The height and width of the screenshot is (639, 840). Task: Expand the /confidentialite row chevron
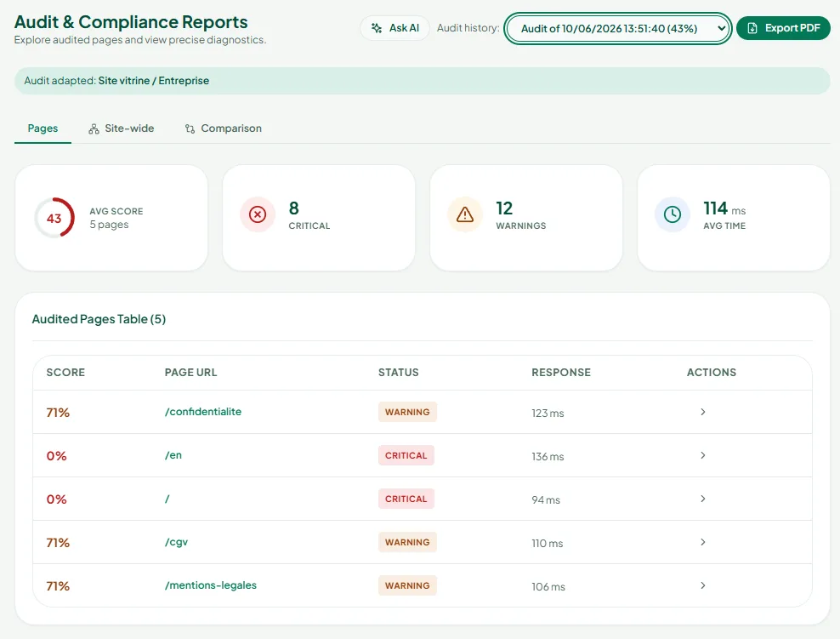703,412
